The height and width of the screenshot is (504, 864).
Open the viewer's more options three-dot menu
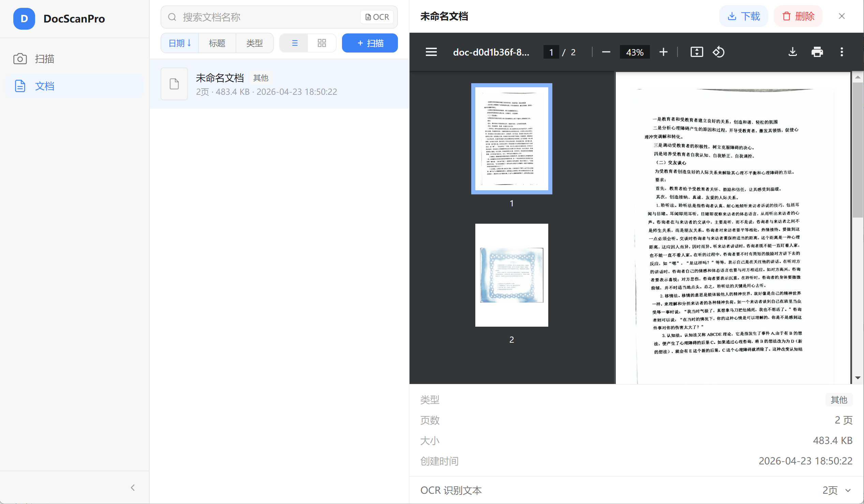pos(842,52)
